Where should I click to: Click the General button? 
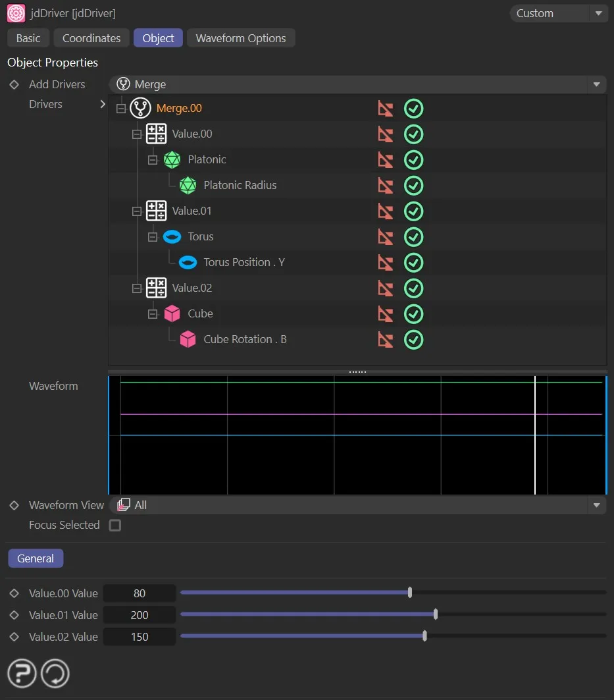pyautogui.click(x=36, y=558)
